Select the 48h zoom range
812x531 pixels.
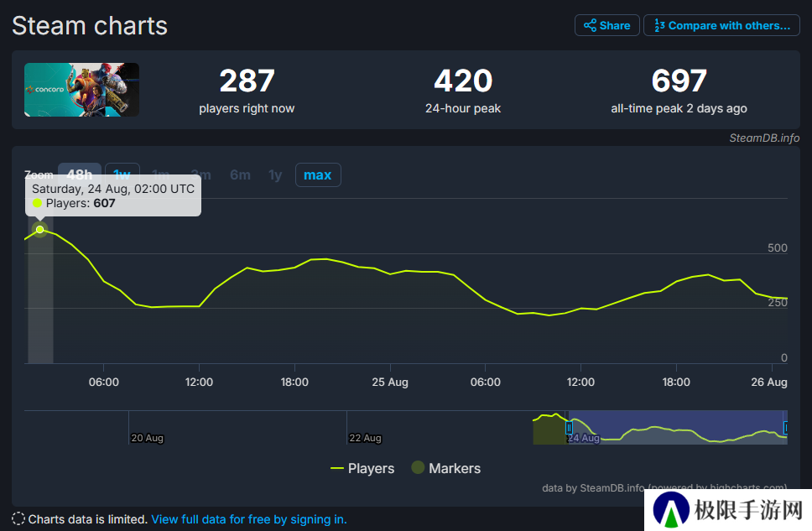79,174
